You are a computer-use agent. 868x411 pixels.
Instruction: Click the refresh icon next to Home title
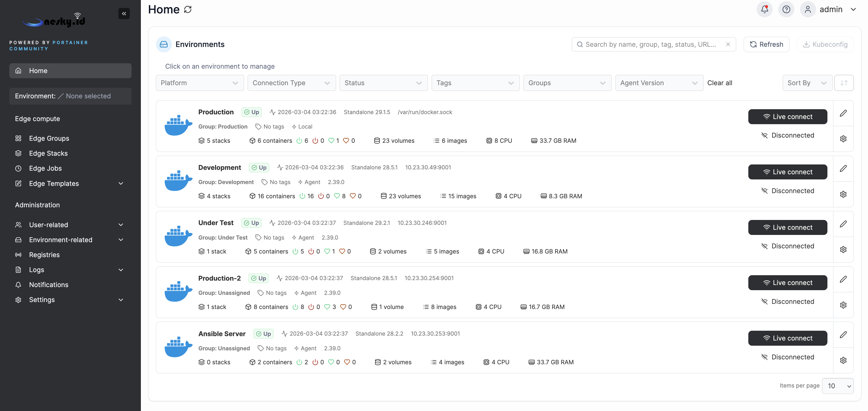point(188,10)
